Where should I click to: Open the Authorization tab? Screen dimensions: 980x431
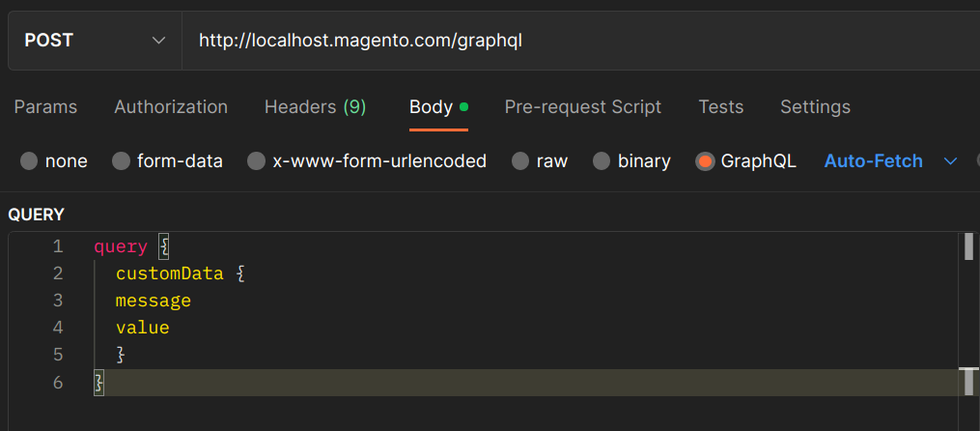[x=171, y=107]
